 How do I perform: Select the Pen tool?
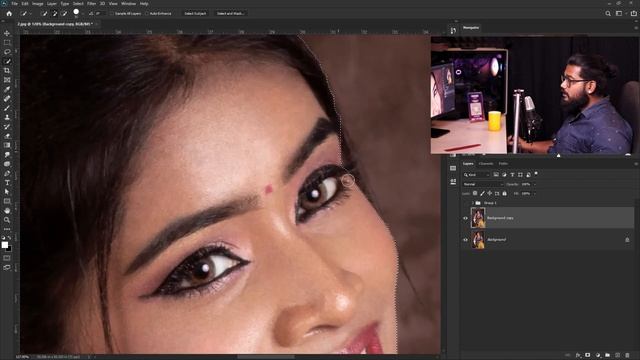pos(7,173)
